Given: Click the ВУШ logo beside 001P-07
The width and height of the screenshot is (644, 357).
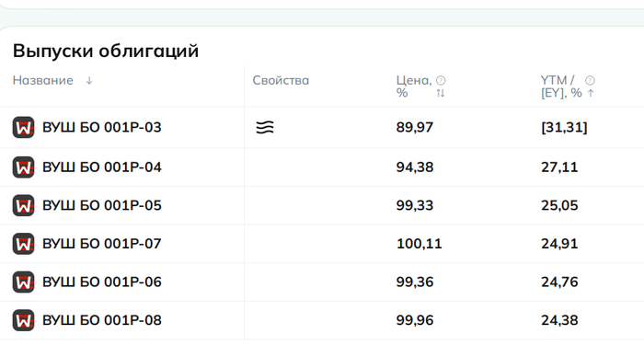Looking at the screenshot, I should [x=23, y=244].
